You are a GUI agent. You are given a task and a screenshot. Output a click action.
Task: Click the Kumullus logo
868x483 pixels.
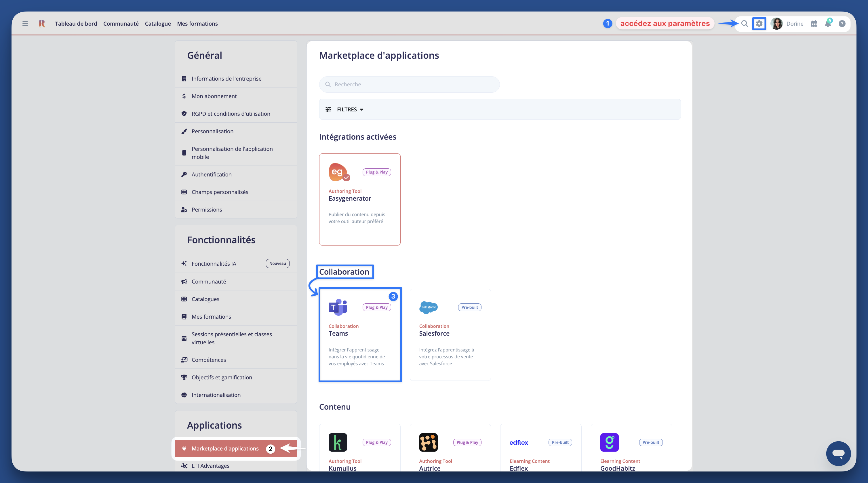pyautogui.click(x=338, y=442)
